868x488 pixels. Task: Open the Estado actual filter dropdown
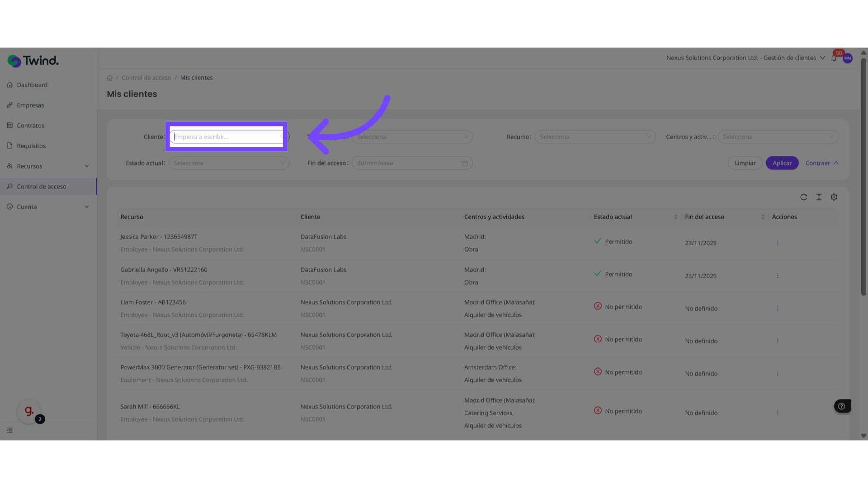[x=229, y=163]
